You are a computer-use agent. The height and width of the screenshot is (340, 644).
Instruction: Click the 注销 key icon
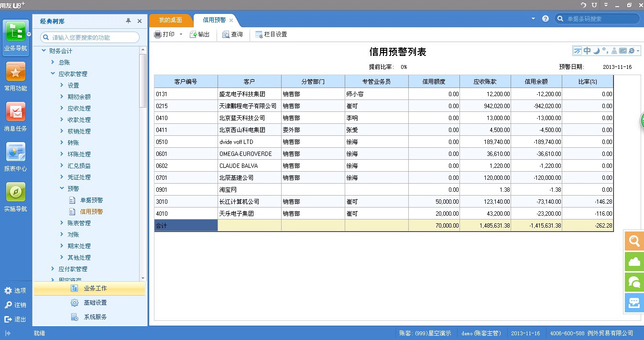[x=8, y=305]
